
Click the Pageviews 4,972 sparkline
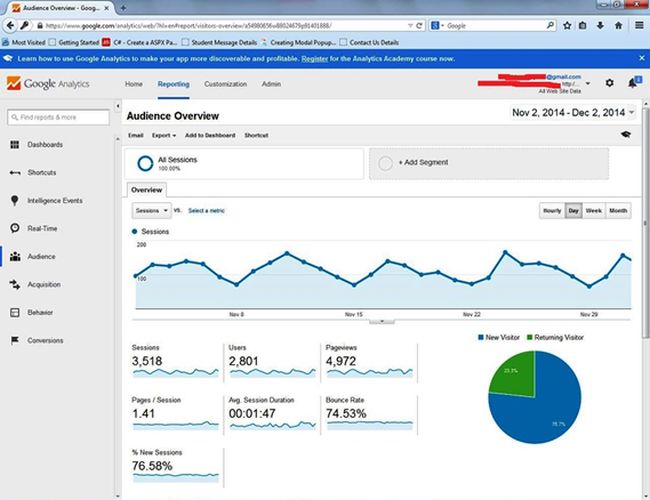click(370, 372)
